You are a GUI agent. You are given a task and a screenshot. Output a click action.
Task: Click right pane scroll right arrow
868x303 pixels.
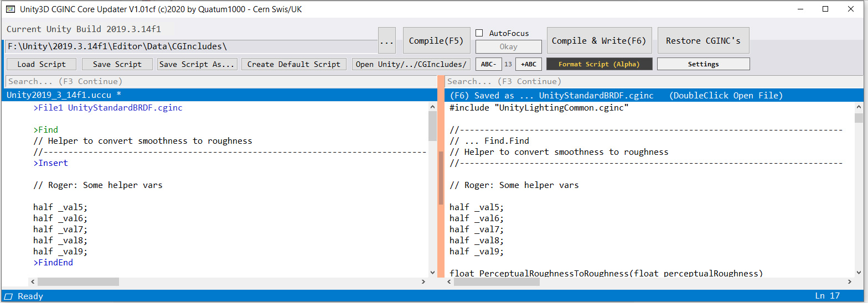tap(849, 281)
